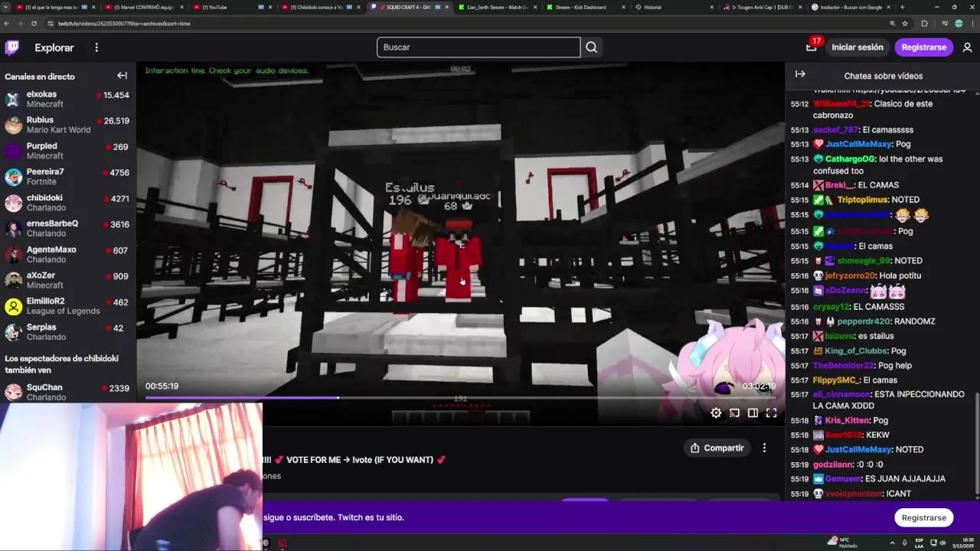Open weather widget 14°C Nublado
Screen dimensions: 980x551
844,543
